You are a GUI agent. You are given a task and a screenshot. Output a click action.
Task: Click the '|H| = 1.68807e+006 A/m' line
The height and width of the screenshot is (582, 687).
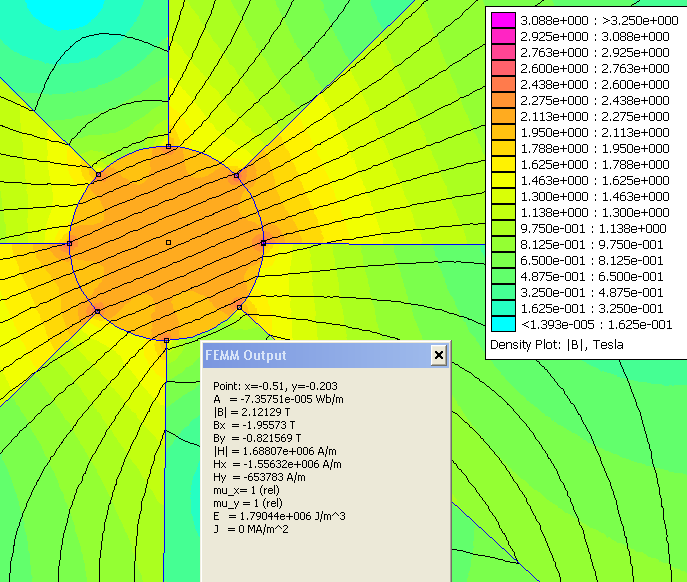tap(275, 451)
